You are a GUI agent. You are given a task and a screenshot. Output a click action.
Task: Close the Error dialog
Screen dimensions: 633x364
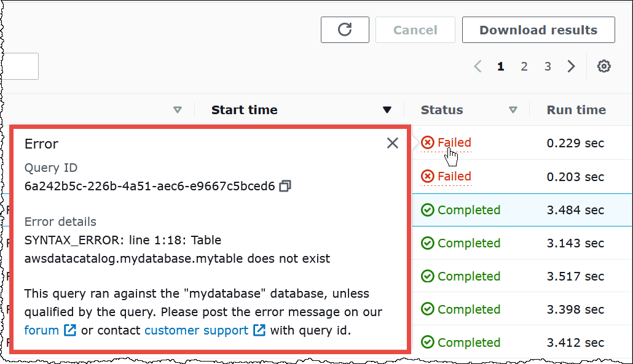tap(392, 142)
